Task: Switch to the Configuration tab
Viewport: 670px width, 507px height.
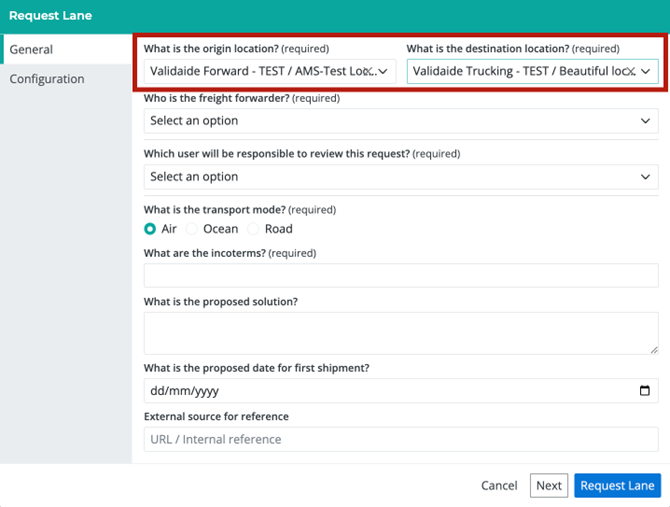Action: 66,79
